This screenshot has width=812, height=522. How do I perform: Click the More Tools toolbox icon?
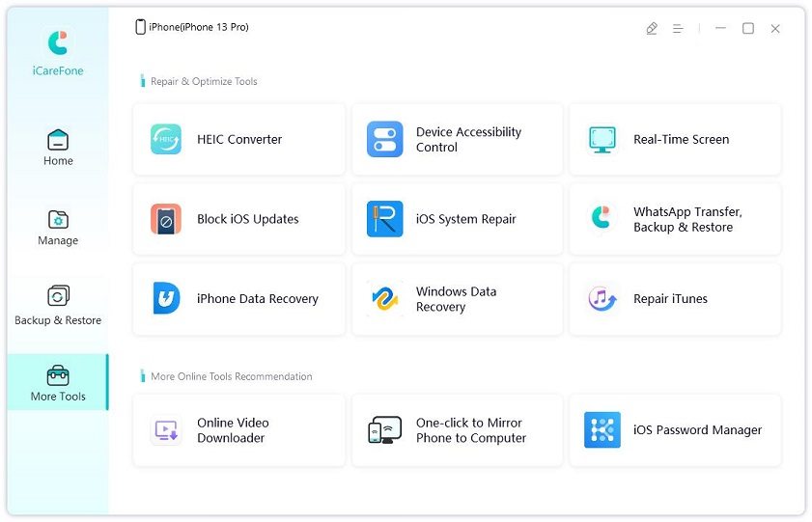click(58, 375)
